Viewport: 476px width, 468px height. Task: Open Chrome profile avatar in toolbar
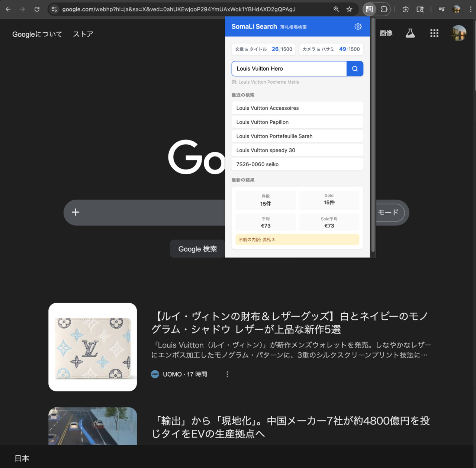tap(456, 9)
